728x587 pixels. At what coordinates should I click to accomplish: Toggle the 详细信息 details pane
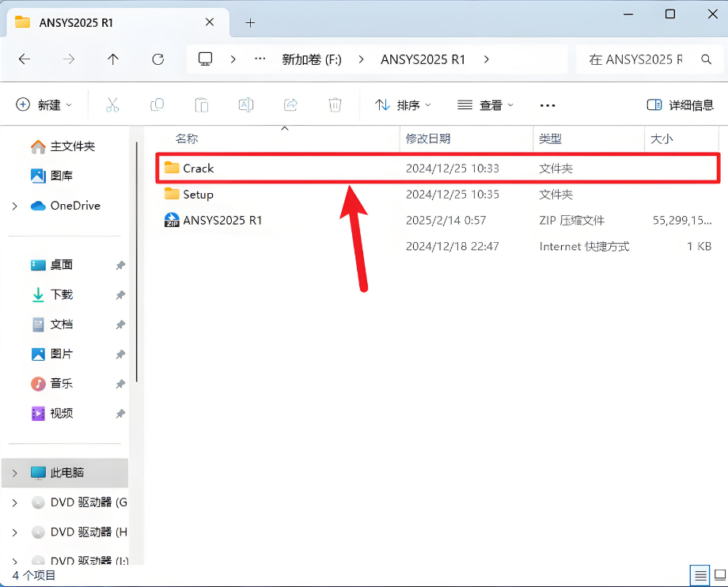(681, 105)
